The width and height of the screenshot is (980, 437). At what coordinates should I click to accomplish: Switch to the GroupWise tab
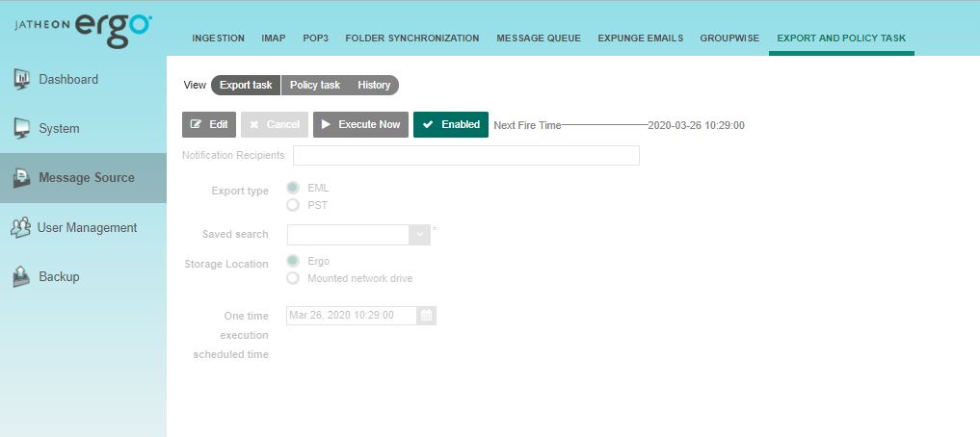(730, 39)
